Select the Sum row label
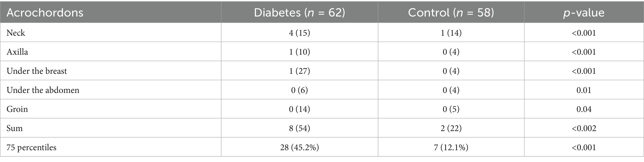644x162 pixels. [15, 128]
